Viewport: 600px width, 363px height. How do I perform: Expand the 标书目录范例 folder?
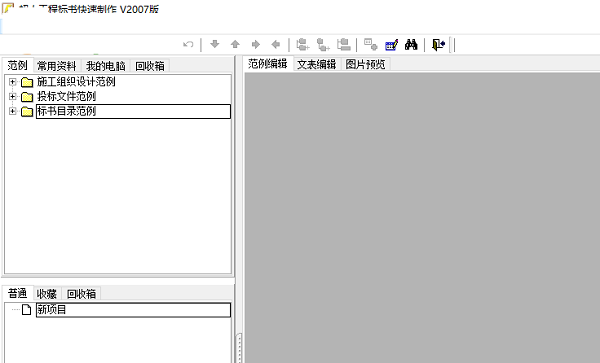(x=13, y=111)
